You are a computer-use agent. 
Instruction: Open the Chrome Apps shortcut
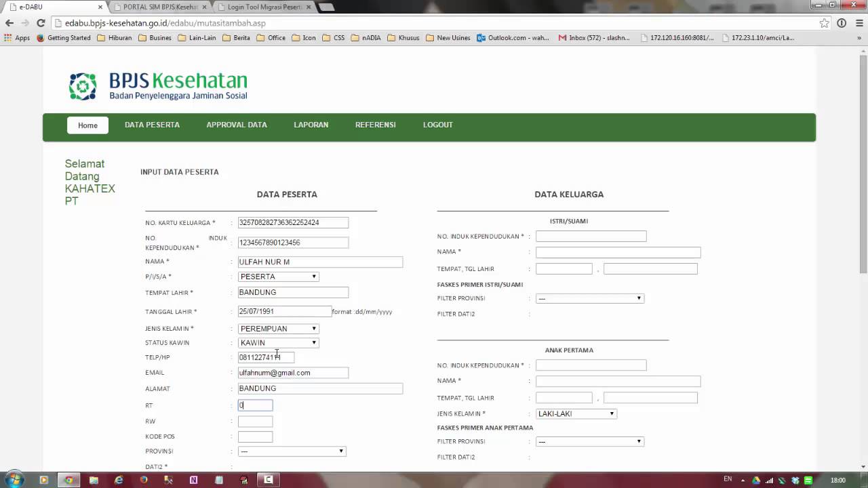17,38
